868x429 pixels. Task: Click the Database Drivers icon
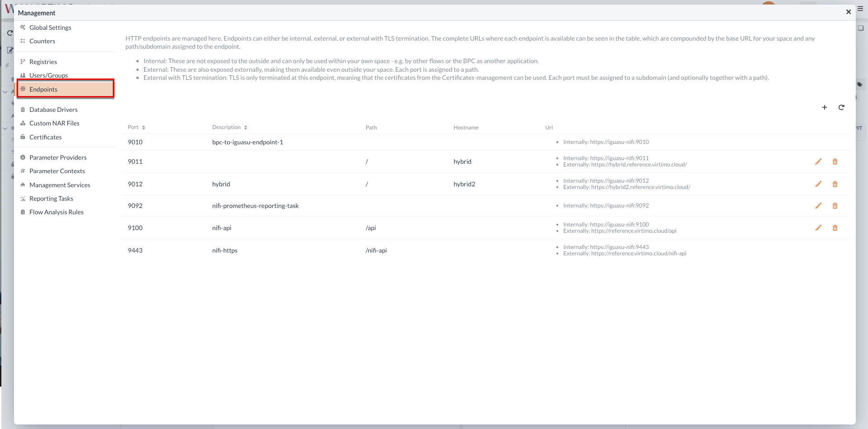(23, 110)
